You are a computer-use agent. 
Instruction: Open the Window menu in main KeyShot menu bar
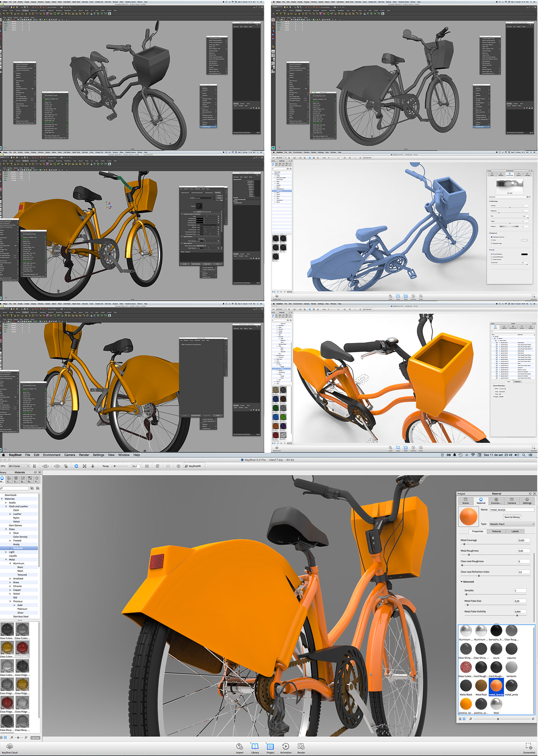pos(124,455)
